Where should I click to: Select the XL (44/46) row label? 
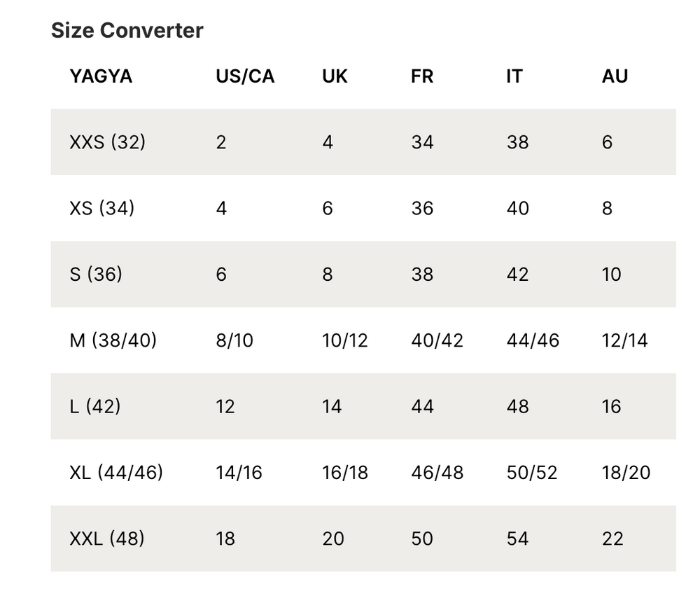pyautogui.click(x=116, y=473)
